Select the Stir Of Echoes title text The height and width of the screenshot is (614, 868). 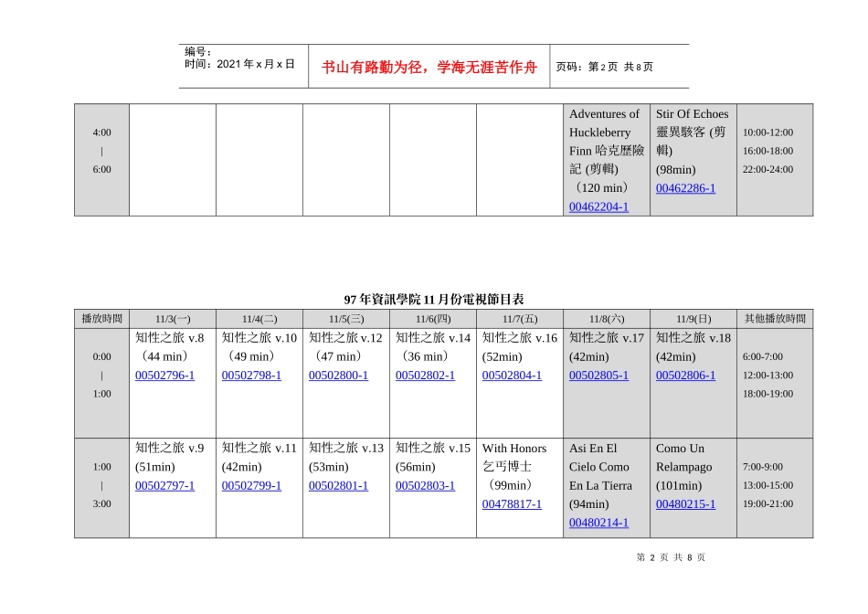(x=692, y=114)
